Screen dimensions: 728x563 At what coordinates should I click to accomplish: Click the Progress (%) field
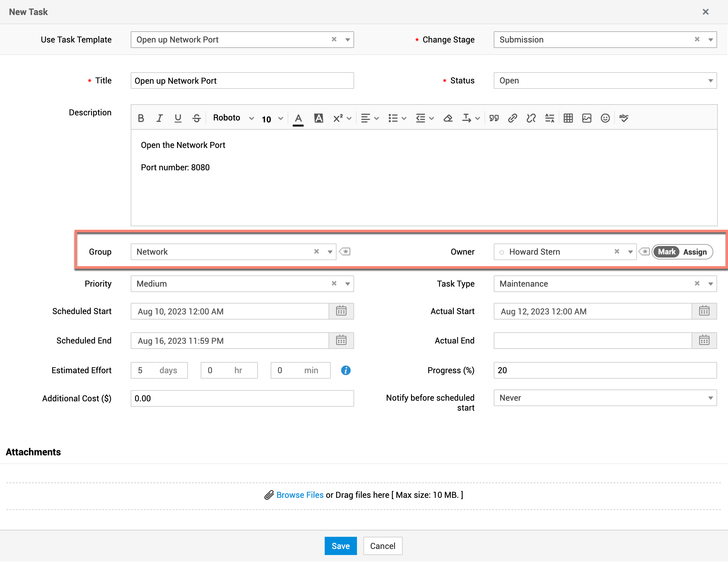(x=605, y=370)
